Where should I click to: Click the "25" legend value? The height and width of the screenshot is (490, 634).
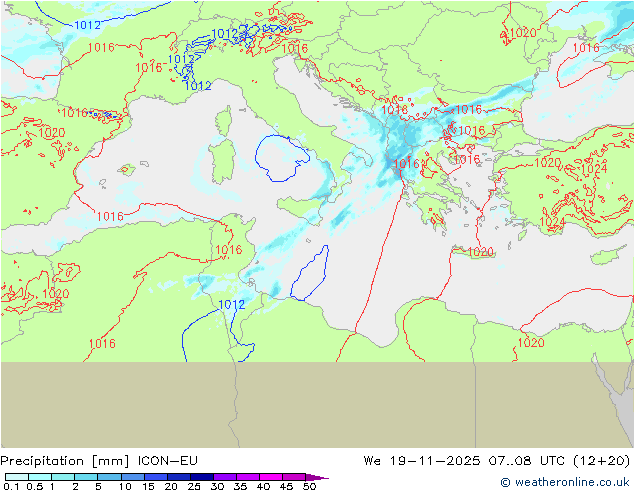click(x=194, y=486)
